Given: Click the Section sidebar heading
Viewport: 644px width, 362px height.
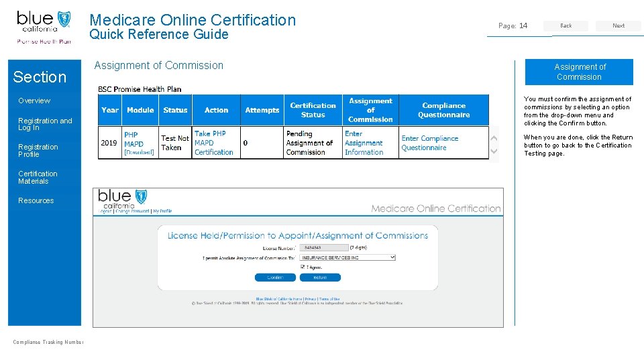Looking at the screenshot, I should pyautogui.click(x=40, y=76).
